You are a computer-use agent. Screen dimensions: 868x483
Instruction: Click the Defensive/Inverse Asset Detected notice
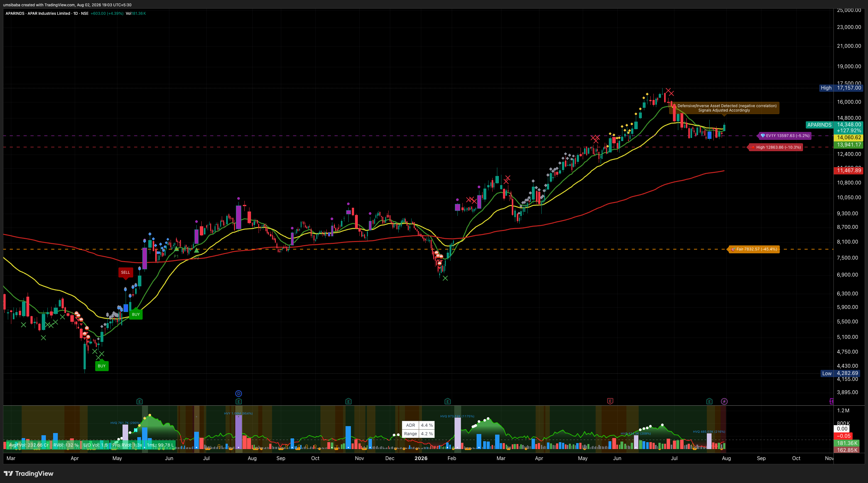(x=724, y=108)
